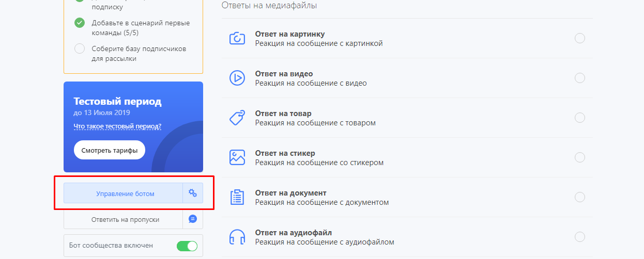Click the price tag icon for product reply
This screenshot has height=259, width=644.
click(237, 118)
